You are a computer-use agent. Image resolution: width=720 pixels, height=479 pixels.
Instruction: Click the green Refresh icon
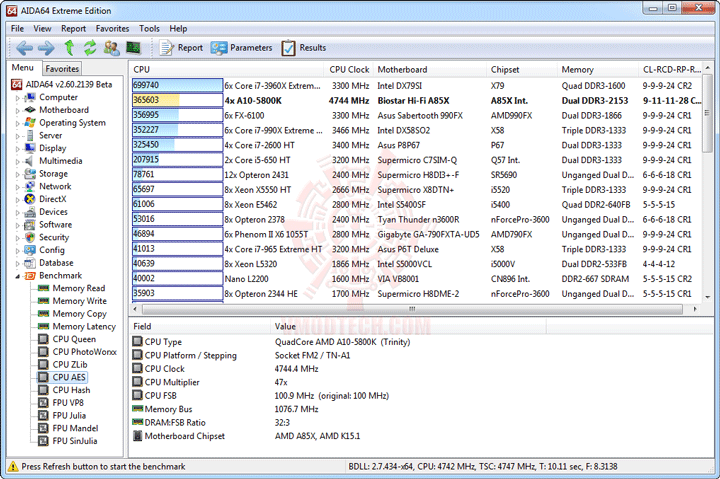click(90, 48)
